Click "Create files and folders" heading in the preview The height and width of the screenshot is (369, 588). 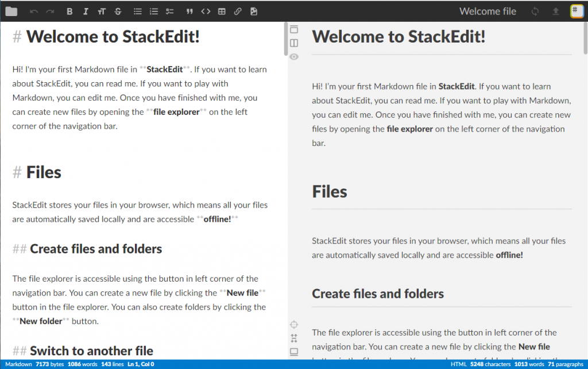(378, 294)
